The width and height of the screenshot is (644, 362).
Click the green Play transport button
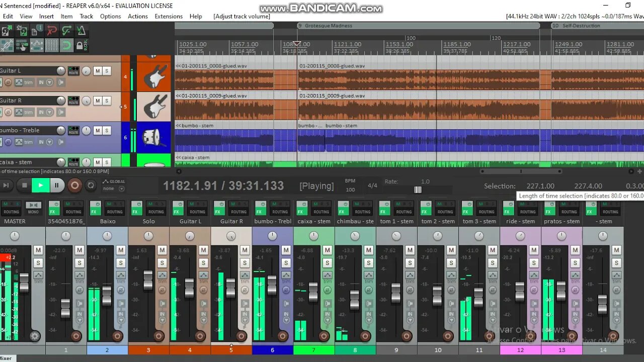[40, 186]
